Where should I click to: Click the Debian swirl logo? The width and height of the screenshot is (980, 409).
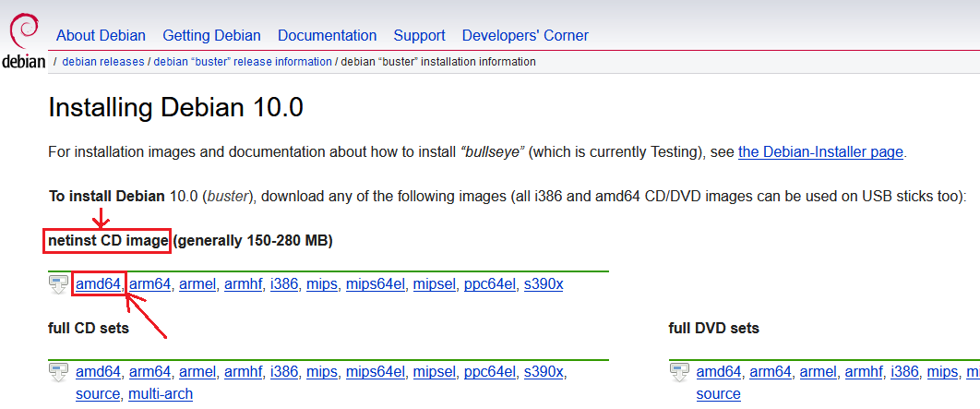(24, 41)
